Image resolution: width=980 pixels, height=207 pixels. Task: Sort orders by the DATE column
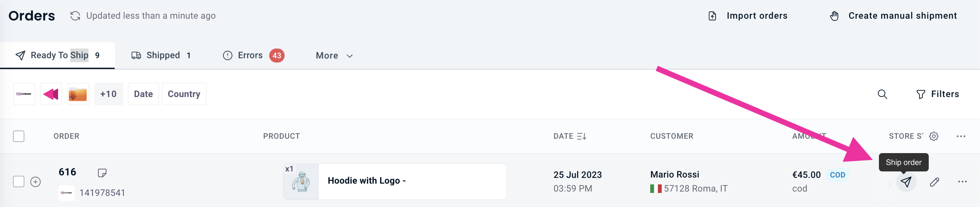570,136
